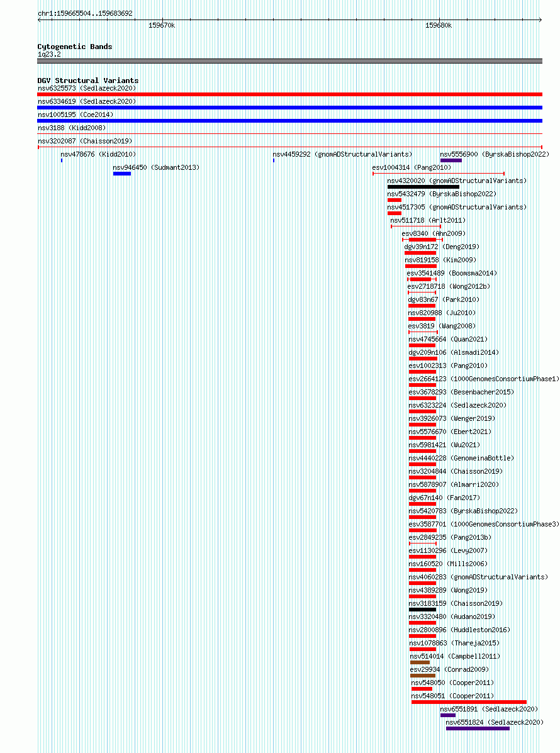Select dgv39n172 (Deng2019) label
The height and width of the screenshot is (753, 560).
442,247
